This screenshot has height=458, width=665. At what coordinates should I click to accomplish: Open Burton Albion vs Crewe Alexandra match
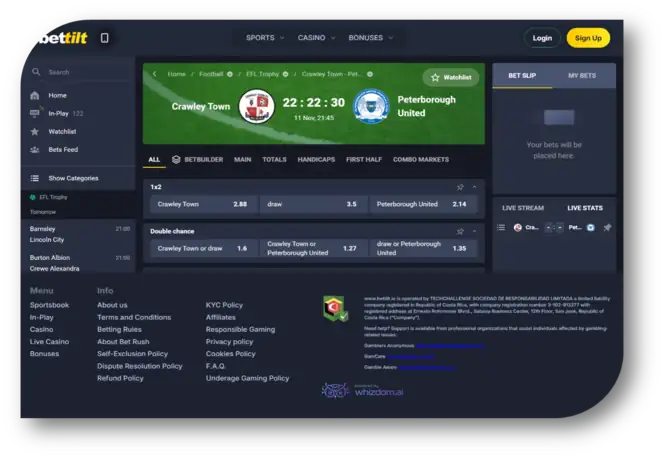pyautogui.click(x=79, y=263)
